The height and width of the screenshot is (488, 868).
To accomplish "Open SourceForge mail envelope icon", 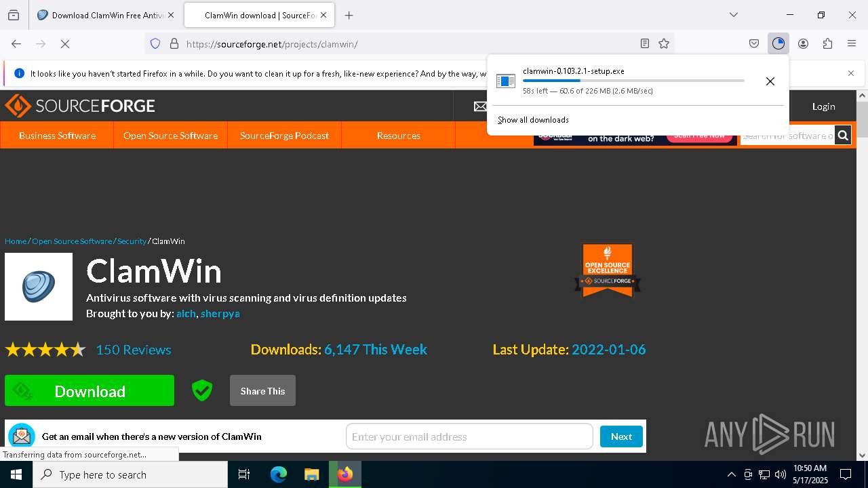I will tap(480, 106).
